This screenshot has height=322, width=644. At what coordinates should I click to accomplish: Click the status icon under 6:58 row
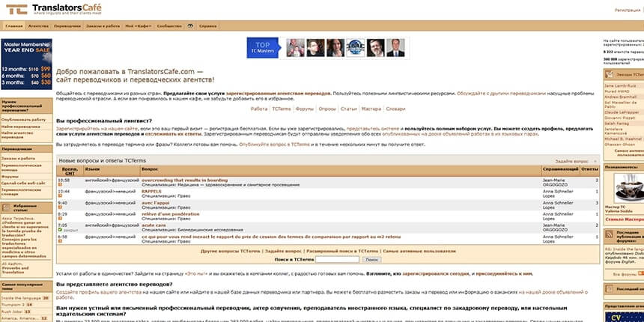point(60,241)
